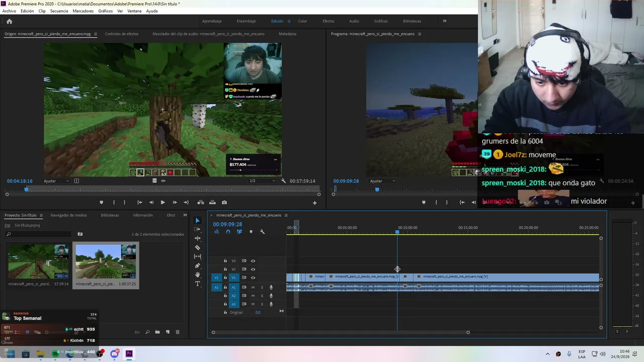The image size is (644, 362).
Task: Open timeline display settings wrench
Action: pos(262,232)
